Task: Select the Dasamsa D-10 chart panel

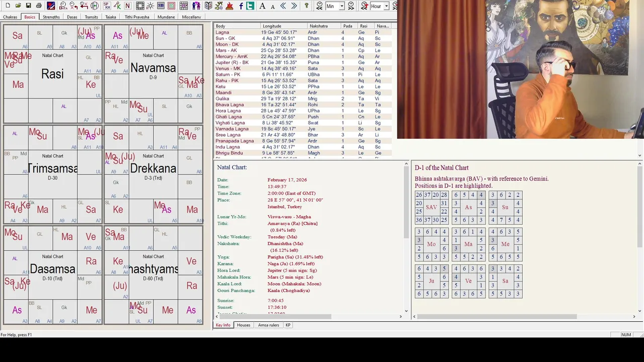Action: point(53,275)
